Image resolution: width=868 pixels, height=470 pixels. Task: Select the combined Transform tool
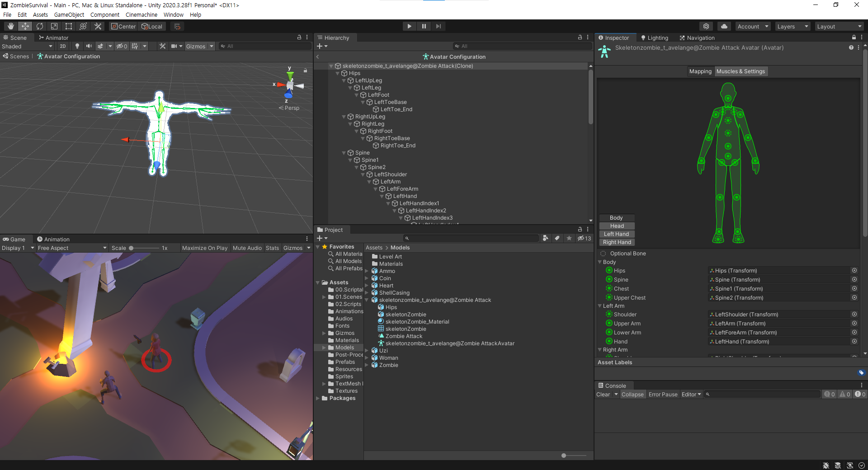click(83, 26)
